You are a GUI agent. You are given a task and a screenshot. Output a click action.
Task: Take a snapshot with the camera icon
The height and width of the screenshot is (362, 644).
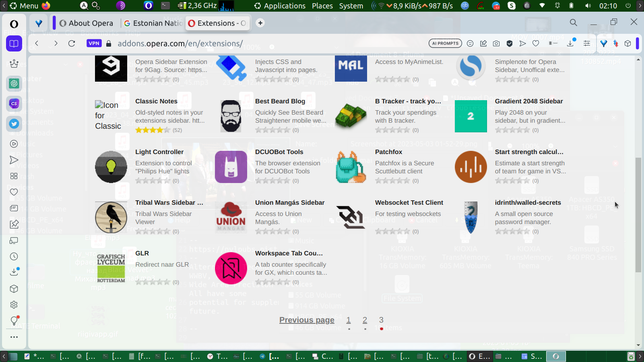click(496, 43)
